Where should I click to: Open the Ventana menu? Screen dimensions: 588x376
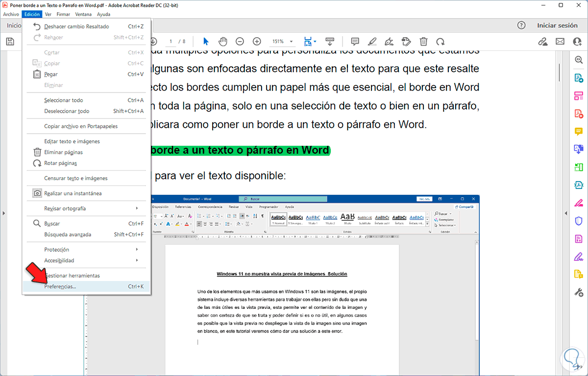click(x=83, y=14)
